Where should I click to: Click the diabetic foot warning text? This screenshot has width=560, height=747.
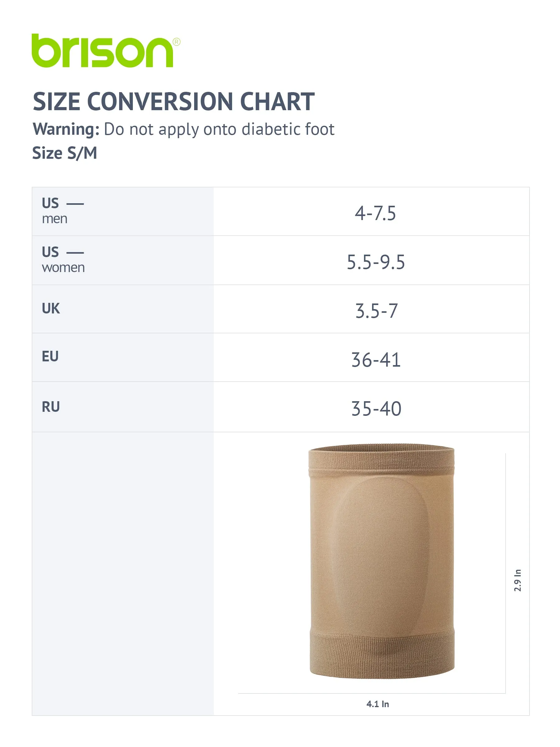point(184,129)
